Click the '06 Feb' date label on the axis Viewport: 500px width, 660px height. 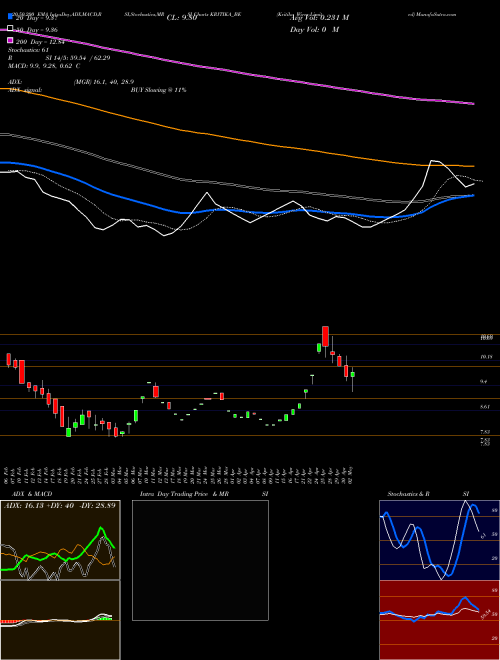point(7,474)
